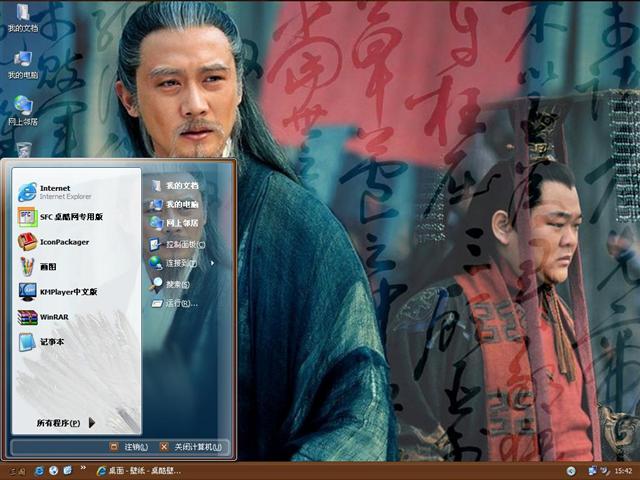This screenshot has height=480, width=640.
Task: Expand 所有程序(P) list
Action: pos(65,423)
